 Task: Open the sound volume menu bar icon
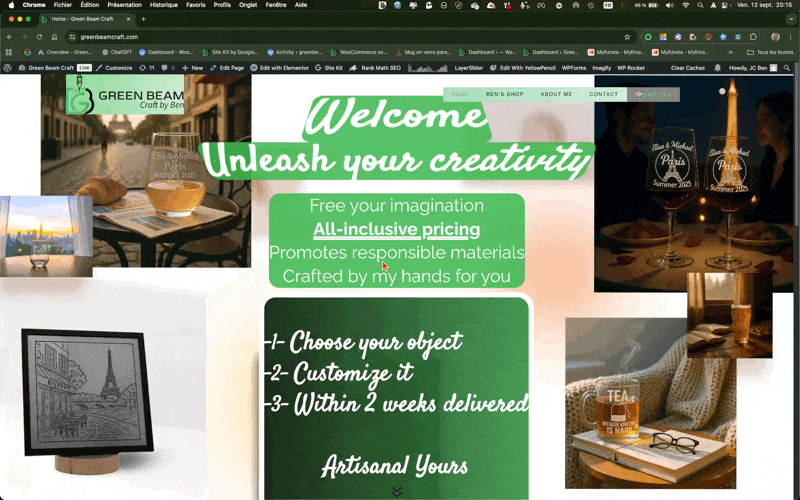point(670,5)
